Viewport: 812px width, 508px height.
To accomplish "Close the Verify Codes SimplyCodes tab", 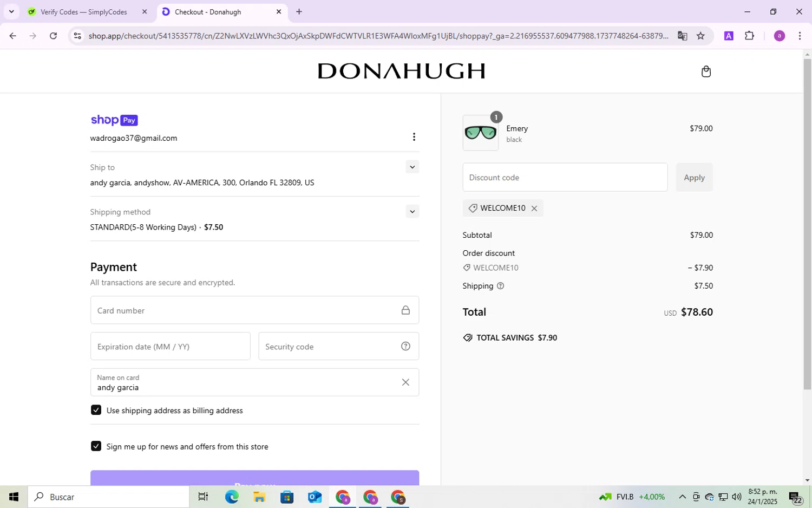I will (x=145, y=12).
